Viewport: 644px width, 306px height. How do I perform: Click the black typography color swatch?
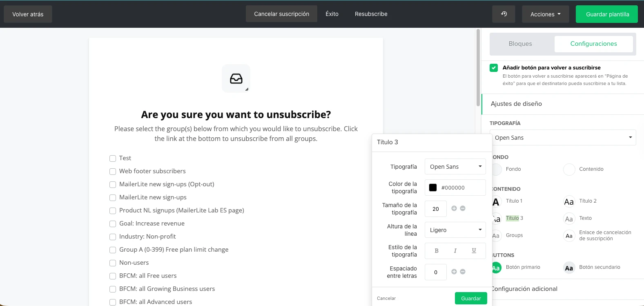pyautogui.click(x=433, y=188)
